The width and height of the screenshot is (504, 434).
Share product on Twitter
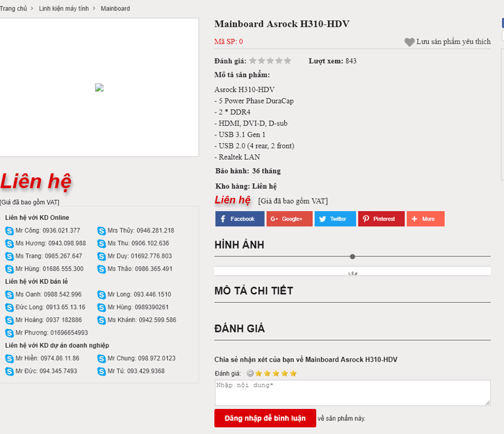(335, 219)
